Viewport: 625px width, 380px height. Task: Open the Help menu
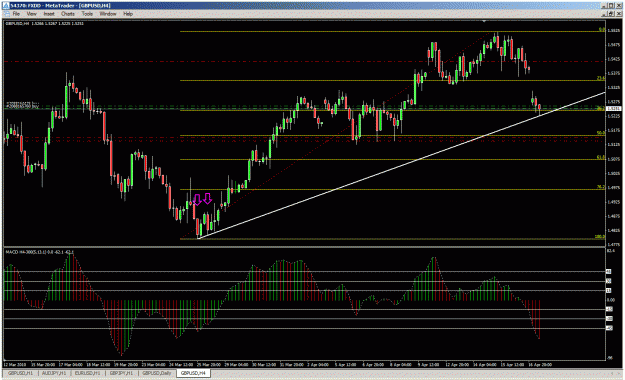click(x=128, y=14)
